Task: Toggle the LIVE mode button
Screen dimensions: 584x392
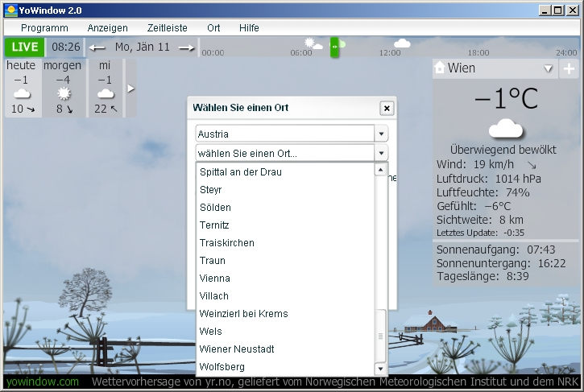Action: click(x=24, y=47)
